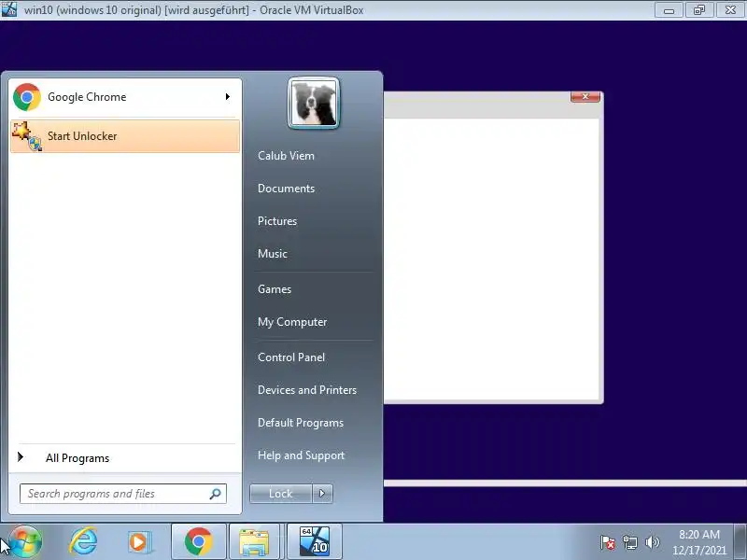
Task: Click the Show Desktop strip on the taskbar
Action: pyautogui.click(x=740, y=541)
